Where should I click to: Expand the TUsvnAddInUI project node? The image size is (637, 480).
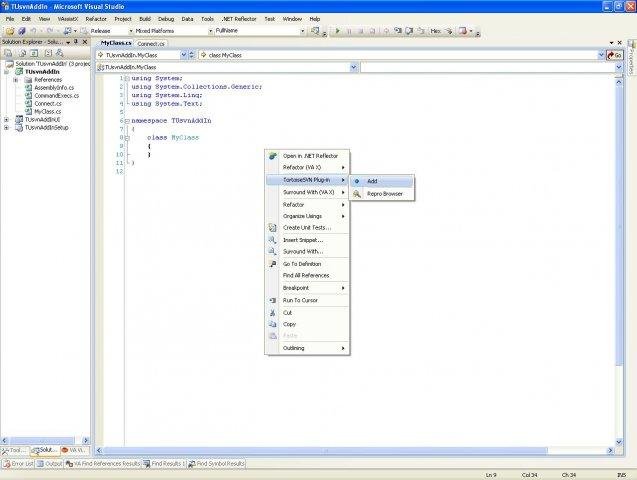6,120
